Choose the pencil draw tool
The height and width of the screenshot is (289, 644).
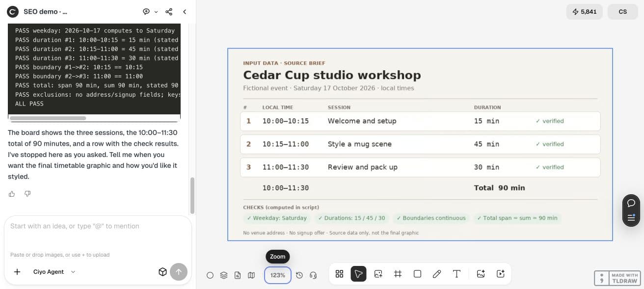click(x=437, y=274)
